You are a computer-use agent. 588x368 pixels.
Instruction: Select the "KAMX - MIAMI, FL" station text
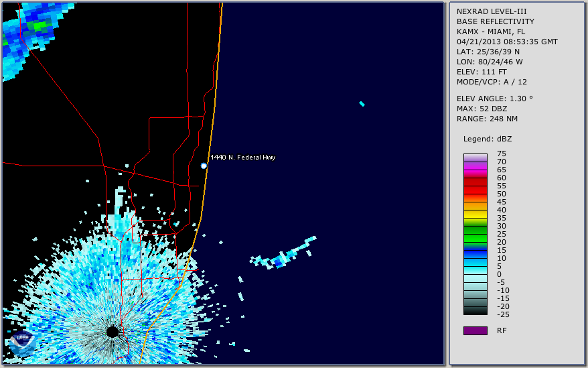tap(491, 32)
